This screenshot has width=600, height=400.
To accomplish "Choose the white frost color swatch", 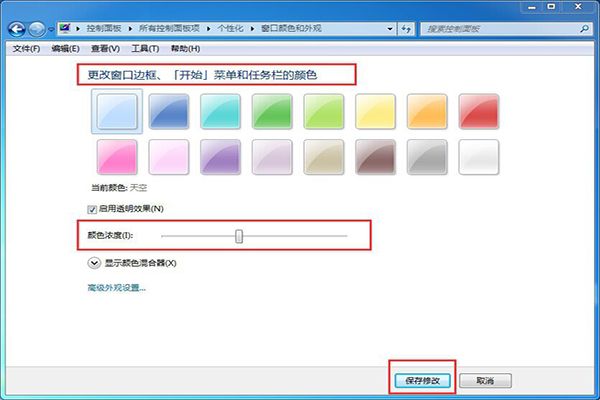I will click(479, 157).
